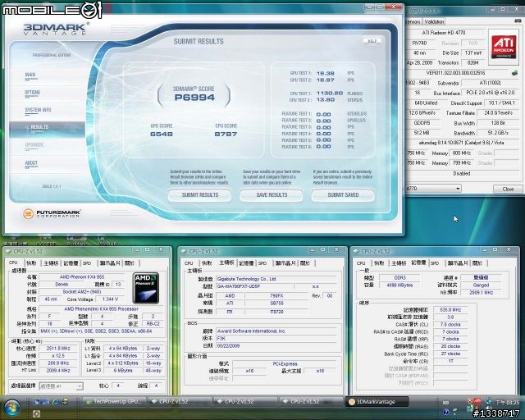Click the 3DMark Vantage logo
The width and height of the screenshot is (525, 420).
pyautogui.click(x=56, y=30)
